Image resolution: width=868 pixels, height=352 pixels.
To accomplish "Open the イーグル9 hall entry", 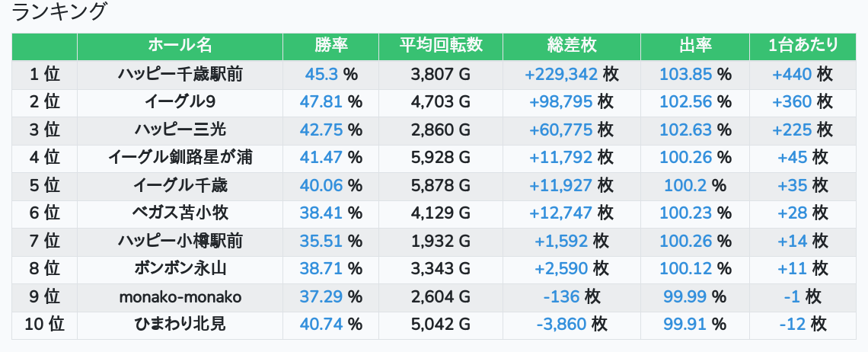I will click(x=180, y=102).
